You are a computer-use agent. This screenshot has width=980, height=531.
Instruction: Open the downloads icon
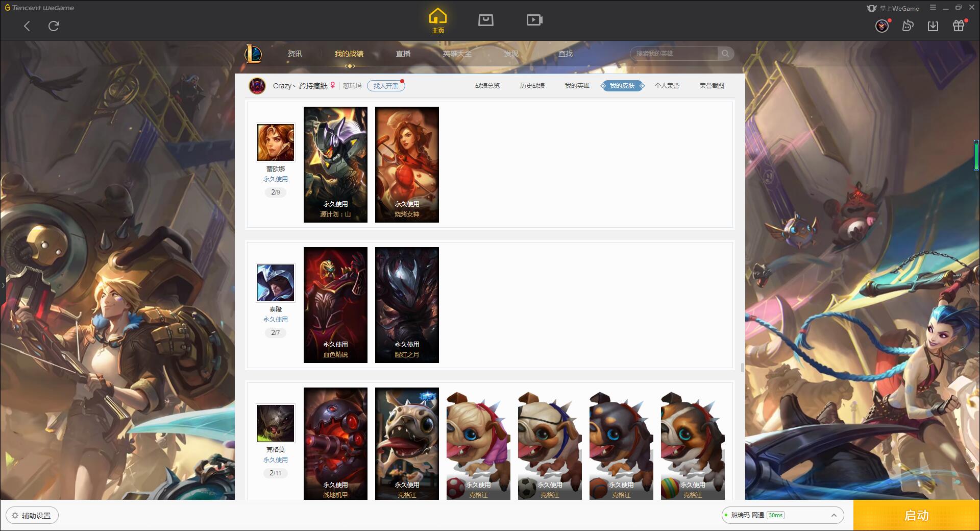(933, 26)
